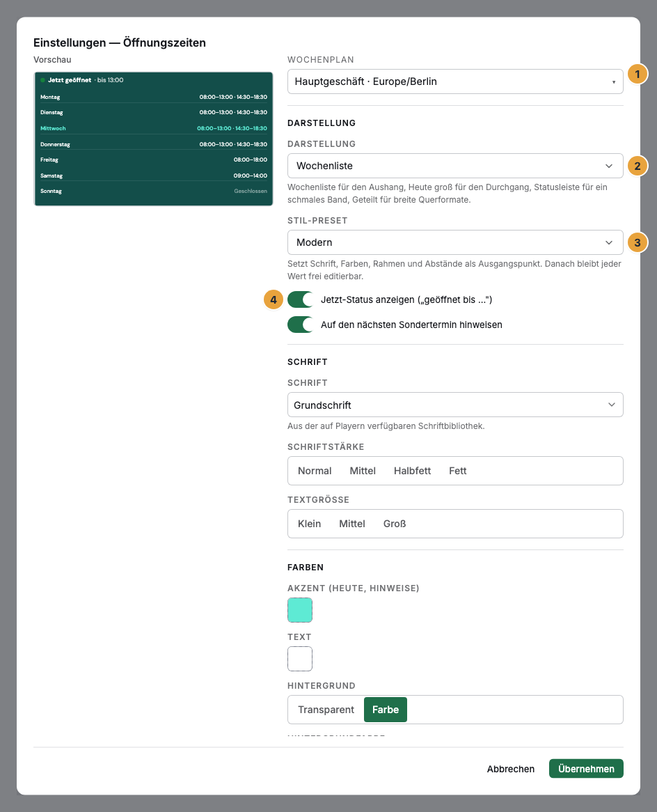Click the Donnerstag row in preview
This screenshot has width=657, height=812.
tap(154, 144)
